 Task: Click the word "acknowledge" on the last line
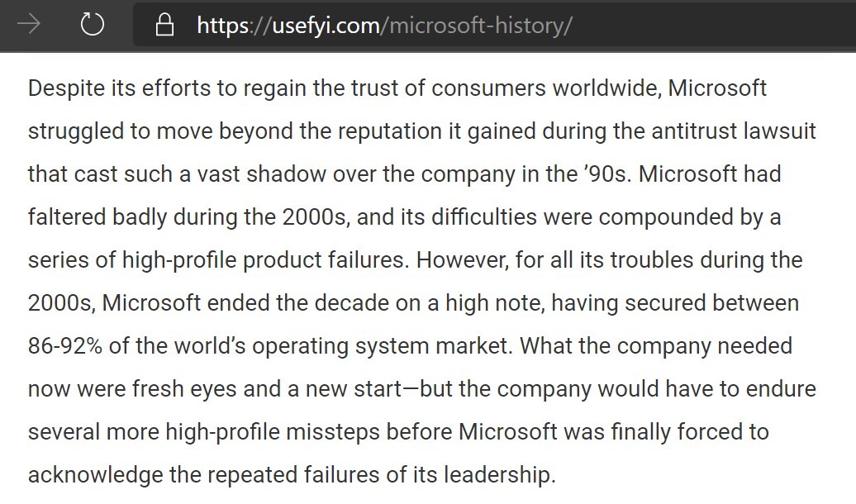coord(93,475)
